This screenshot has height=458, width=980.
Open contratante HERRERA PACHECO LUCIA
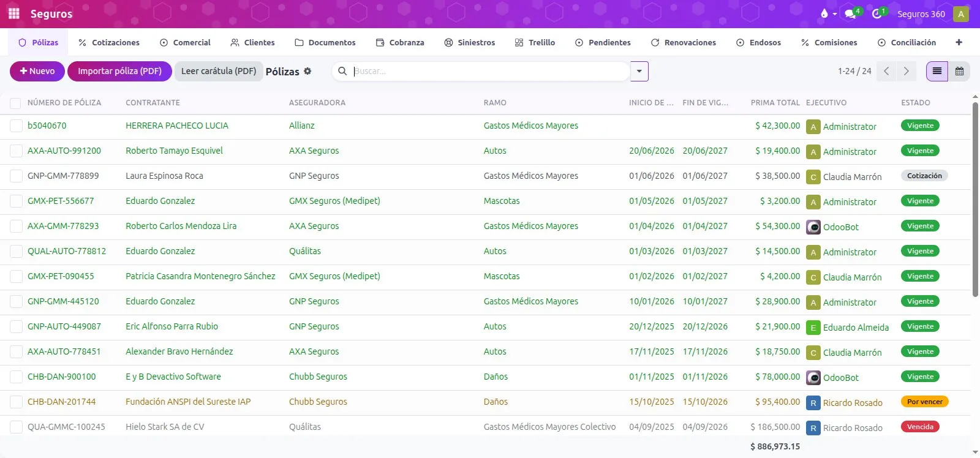pos(177,126)
